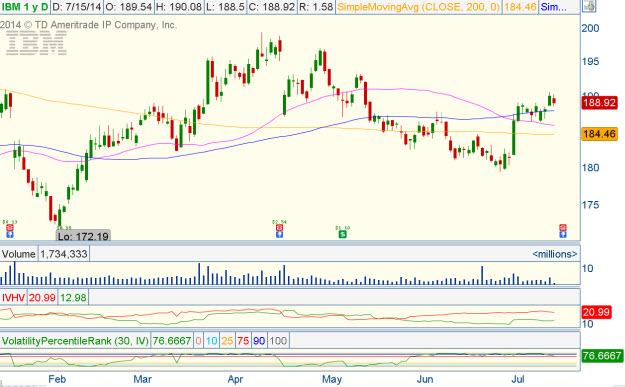Click the gray 100 threshold label

tap(278, 341)
